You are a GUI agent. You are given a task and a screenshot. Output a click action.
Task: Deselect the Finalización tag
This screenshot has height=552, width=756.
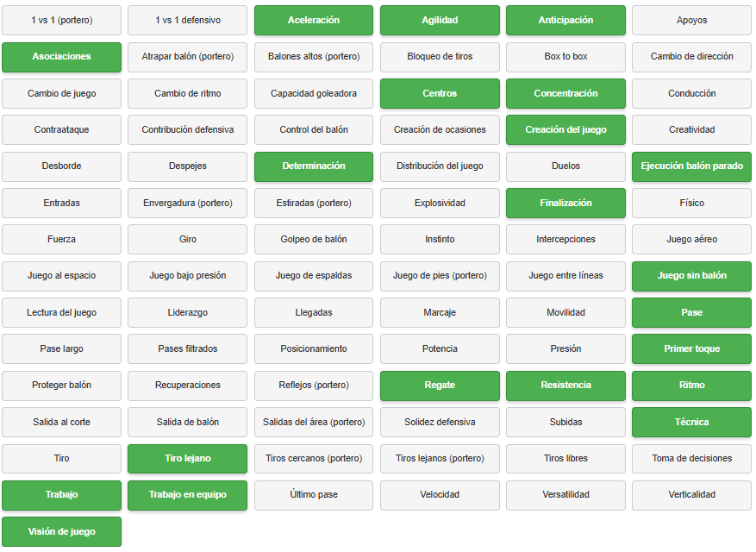pos(565,204)
